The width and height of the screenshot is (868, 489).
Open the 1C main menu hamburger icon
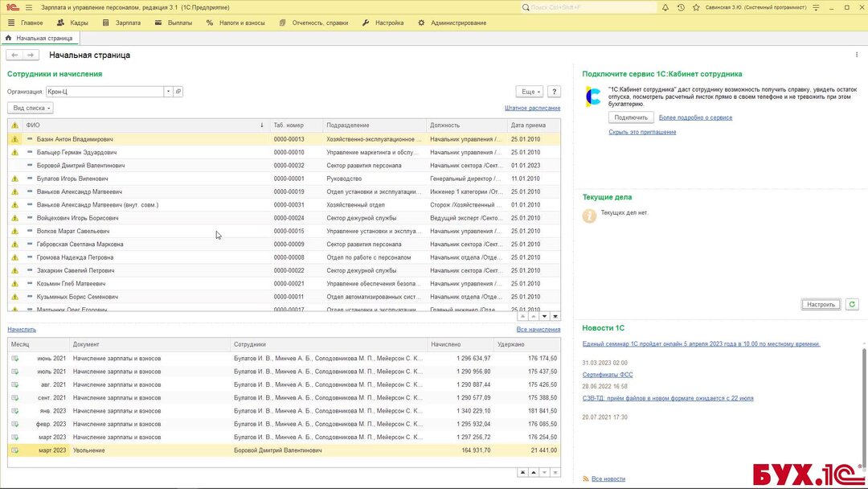click(x=28, y=7)
